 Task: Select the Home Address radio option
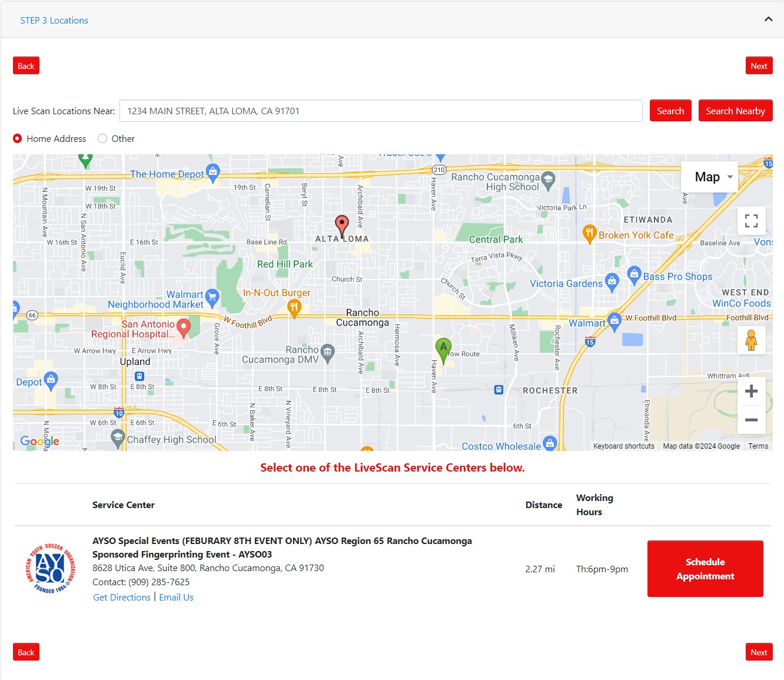click(x=18, y=138)
